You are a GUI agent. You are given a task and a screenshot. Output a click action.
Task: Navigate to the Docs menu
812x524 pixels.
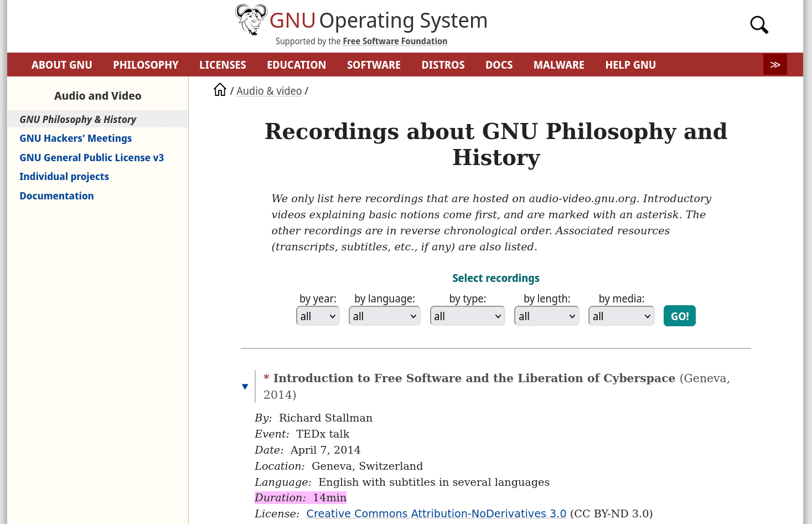tap(499, 65)
